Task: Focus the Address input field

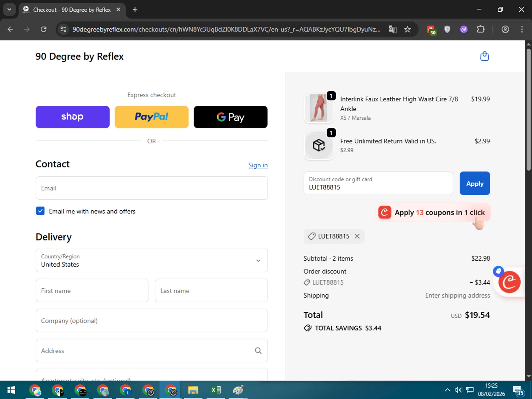Action: click(x=152, y=351)
